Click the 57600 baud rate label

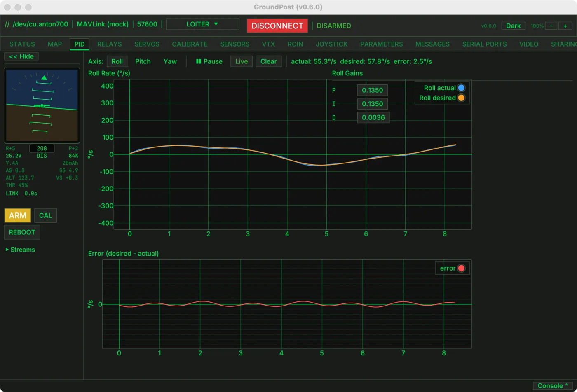click(x=147, y=24)
